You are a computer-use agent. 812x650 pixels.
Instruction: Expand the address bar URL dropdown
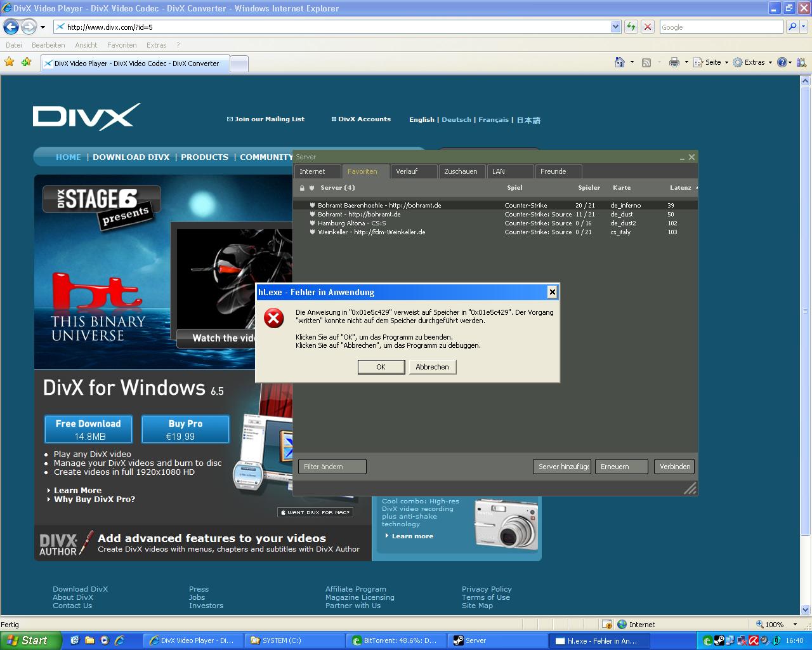coord(615,27)
